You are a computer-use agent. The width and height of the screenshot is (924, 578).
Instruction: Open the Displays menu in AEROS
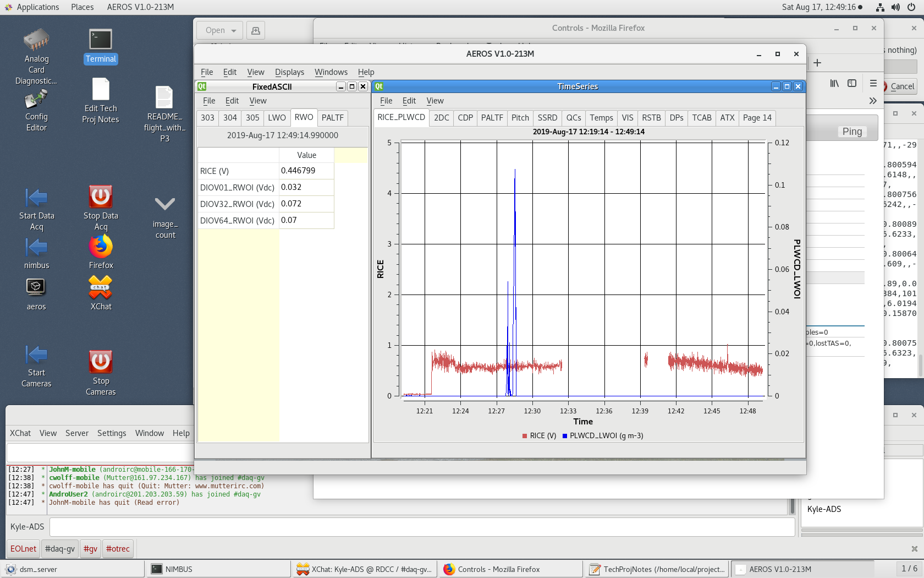point(289,72)
